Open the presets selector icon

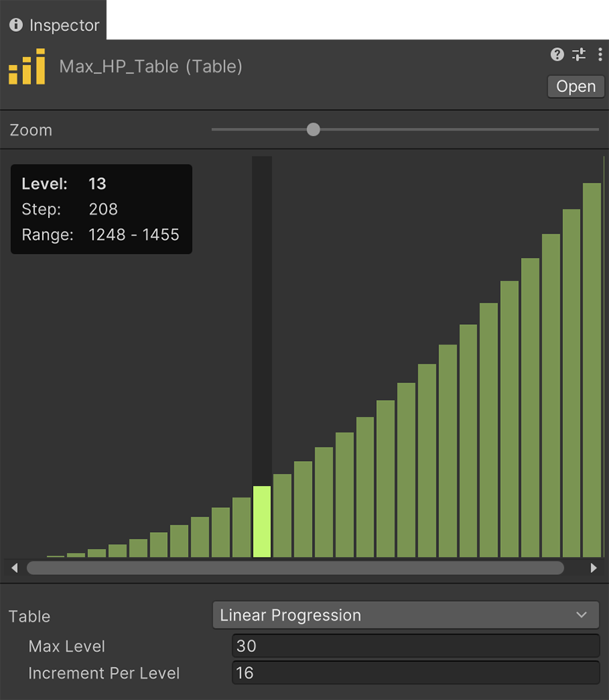(579, 54)
